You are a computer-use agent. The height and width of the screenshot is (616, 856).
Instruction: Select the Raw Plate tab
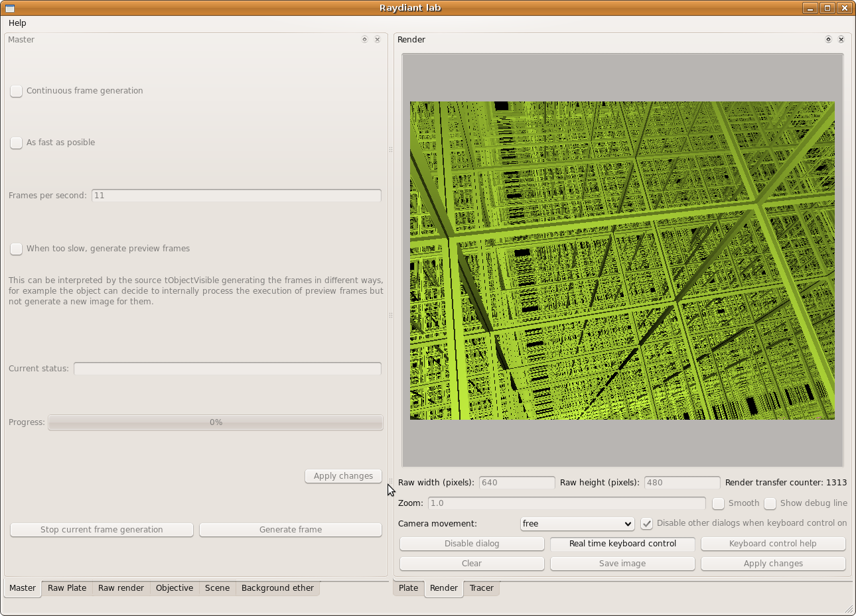67,588
